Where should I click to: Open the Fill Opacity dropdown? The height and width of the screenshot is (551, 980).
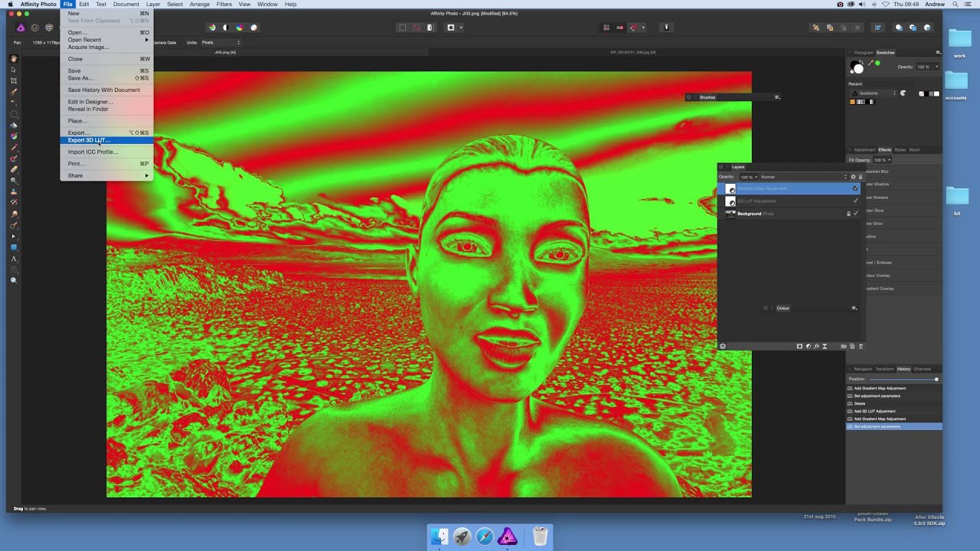pyautogui.click(x=882, y=160)
